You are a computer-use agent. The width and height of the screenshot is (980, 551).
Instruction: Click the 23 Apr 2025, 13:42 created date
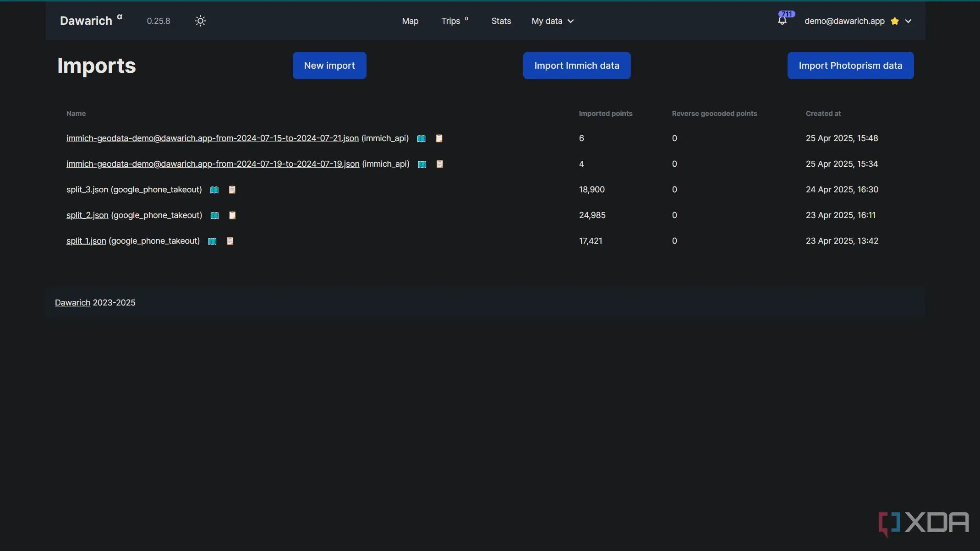click(x=842, y=241)
